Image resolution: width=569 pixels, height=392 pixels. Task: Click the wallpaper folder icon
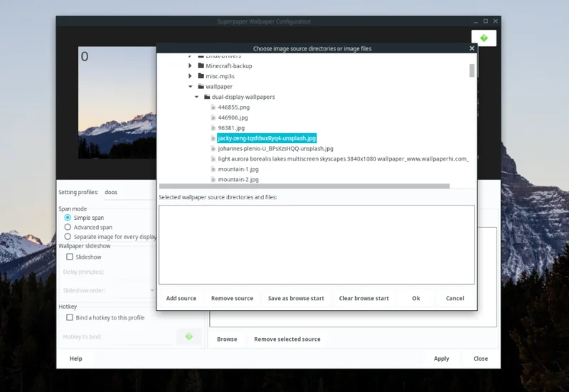point(201,86)
